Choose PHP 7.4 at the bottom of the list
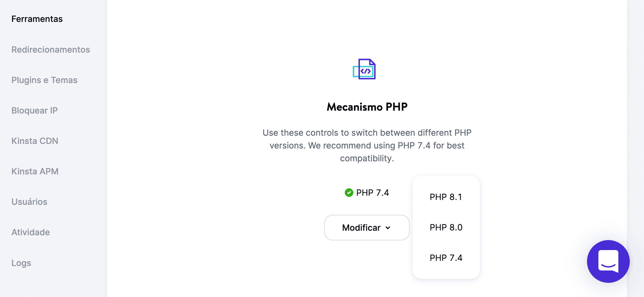 tap(446, 258)
